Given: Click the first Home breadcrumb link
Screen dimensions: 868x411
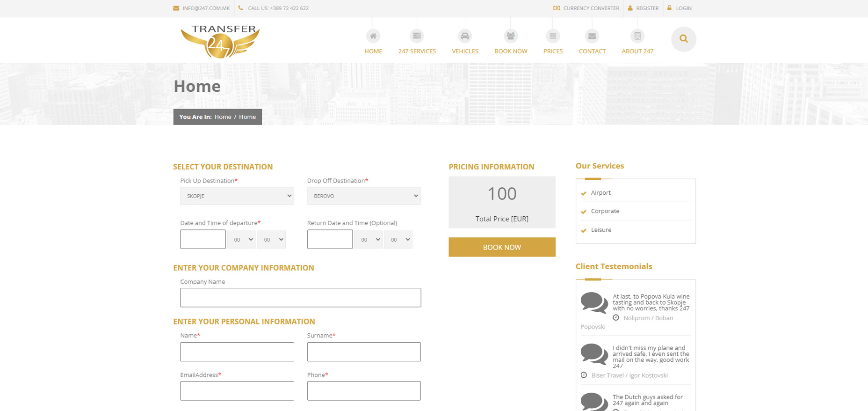Looking at the screenshot, I should point(223,117).
